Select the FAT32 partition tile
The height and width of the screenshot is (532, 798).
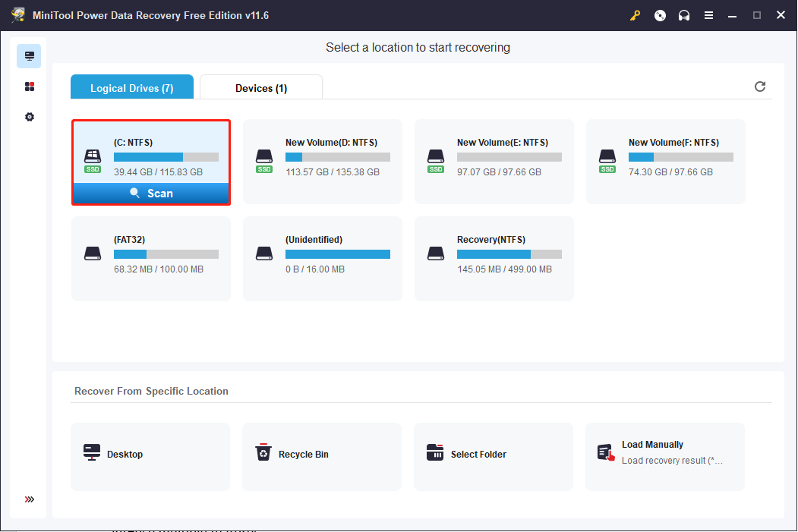(x=150, y=258)
